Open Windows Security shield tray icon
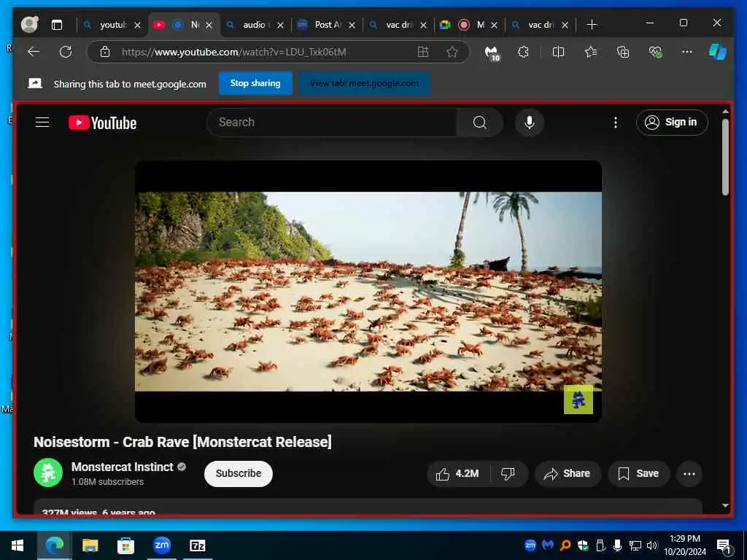Screen dimensions: 747x560 tap(583, 545)
